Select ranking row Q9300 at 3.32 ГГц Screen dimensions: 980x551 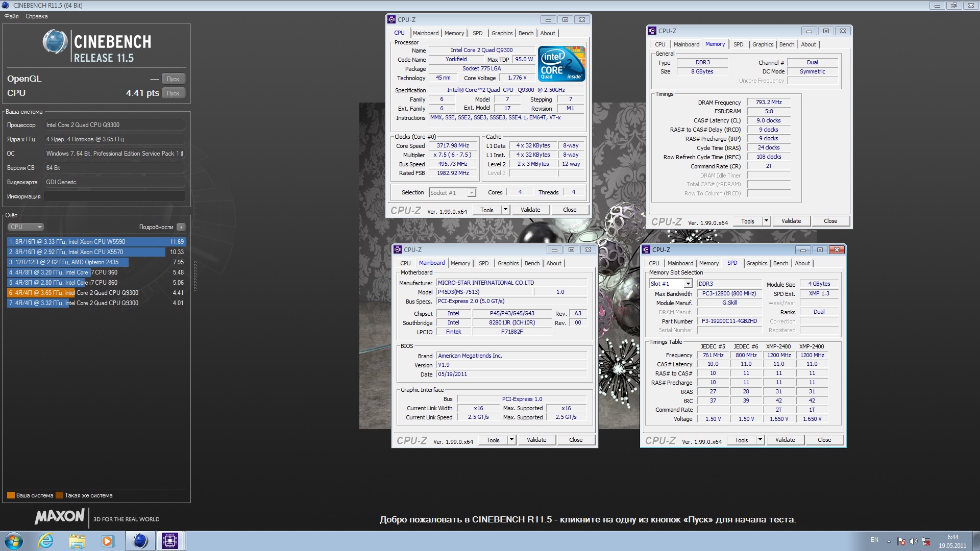(96, 303)
